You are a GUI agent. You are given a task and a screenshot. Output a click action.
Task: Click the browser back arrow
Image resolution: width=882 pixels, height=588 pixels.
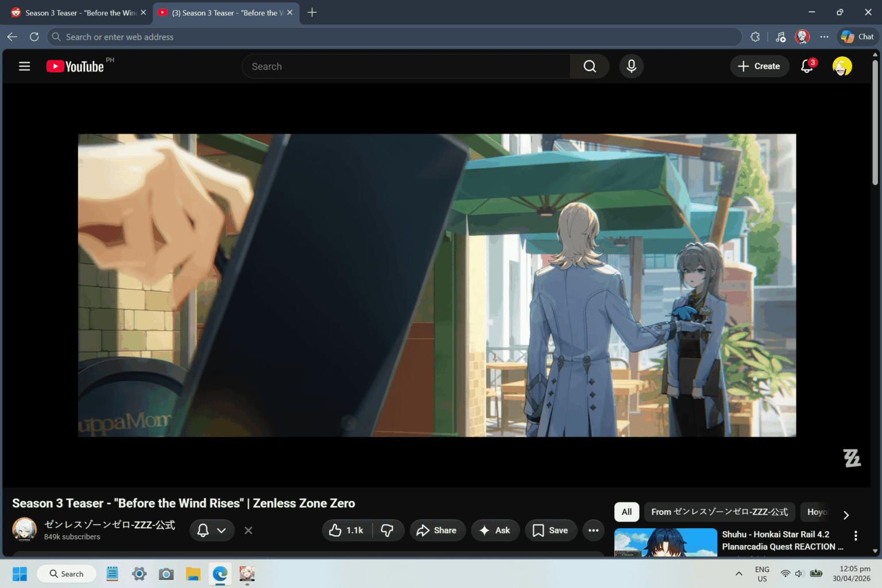pos(12,37)
